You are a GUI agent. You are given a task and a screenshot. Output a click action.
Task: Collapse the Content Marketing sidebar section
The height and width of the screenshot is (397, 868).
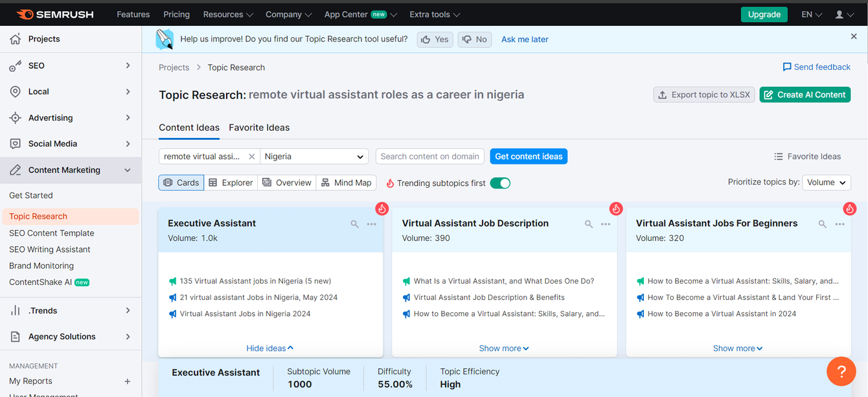[x=128, y=170]
